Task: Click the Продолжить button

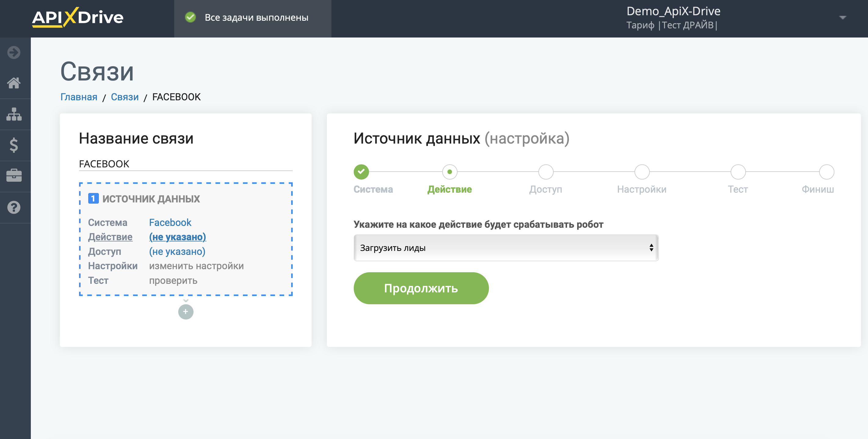Action: coord(421,288)
